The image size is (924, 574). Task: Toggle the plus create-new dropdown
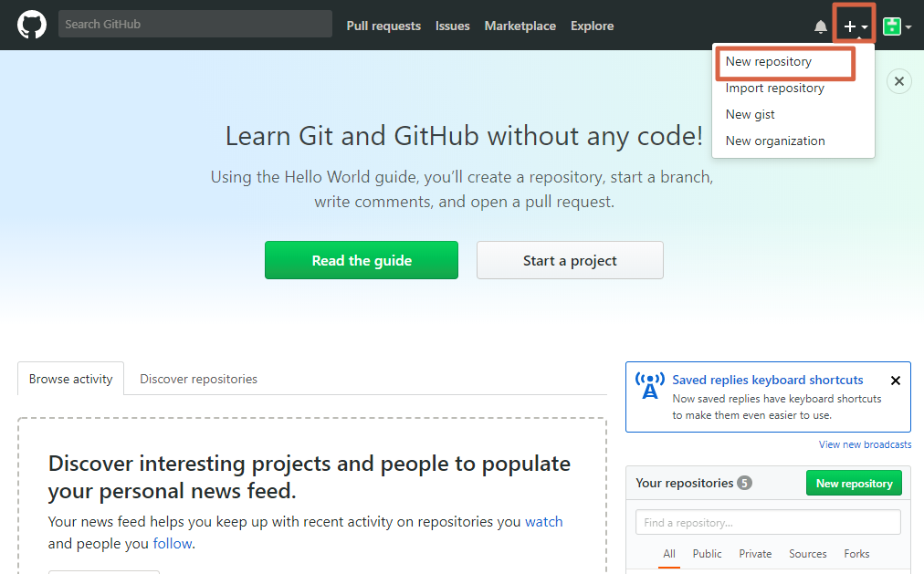(855, 26)
